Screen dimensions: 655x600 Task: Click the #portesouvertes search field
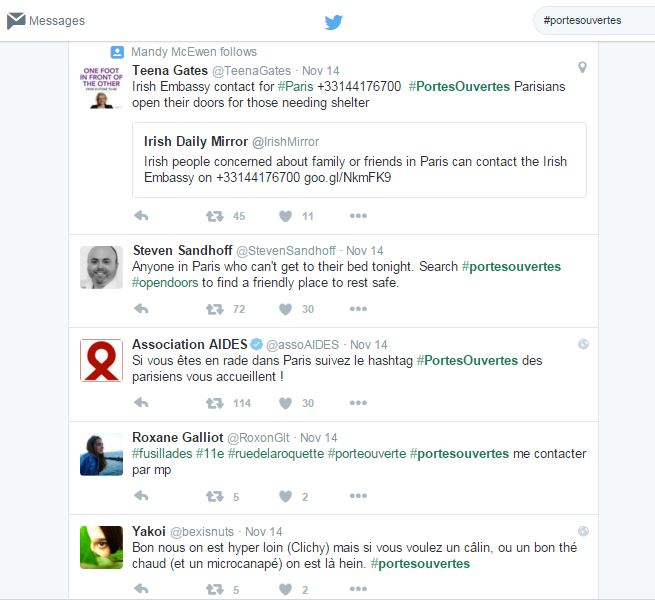590,21
